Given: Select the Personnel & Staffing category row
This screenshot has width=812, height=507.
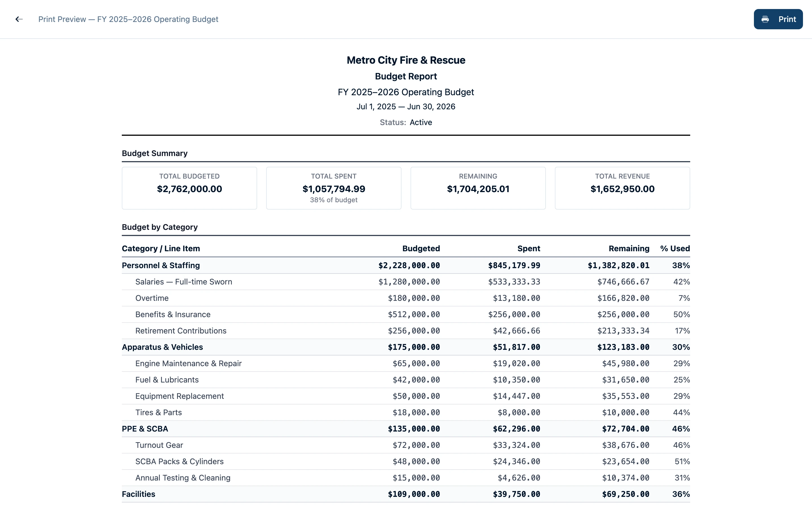Looking at the screenshot, I should pos(161,265).
